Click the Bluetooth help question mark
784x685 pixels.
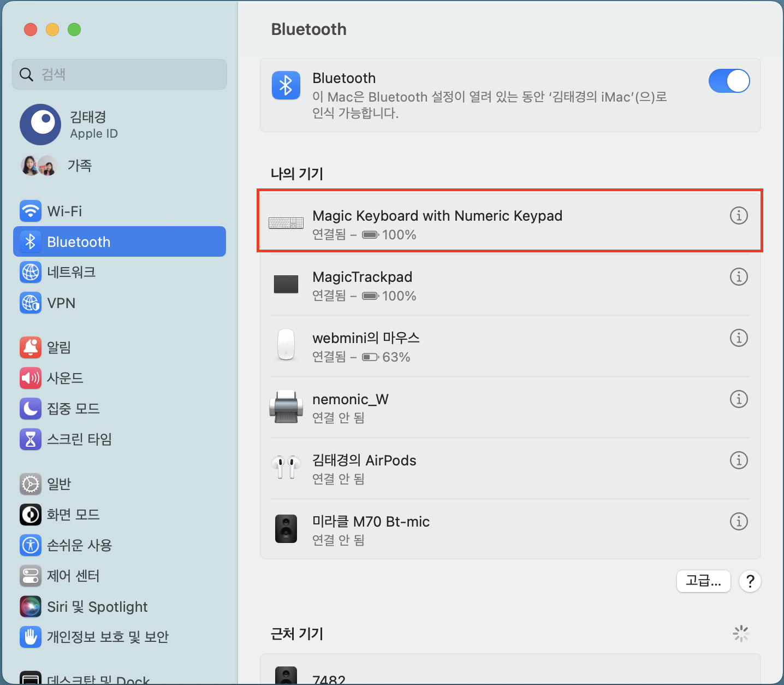tap(750, 581)
